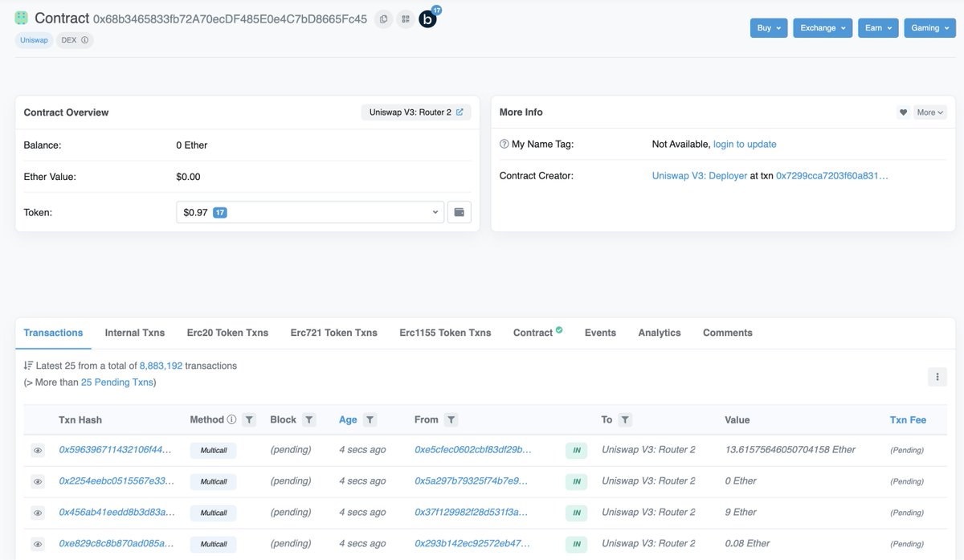Open creation txn 0x7299cca7203f60a831 link
The width and height of the screenshot is (964, 560).
click(832, 175)
